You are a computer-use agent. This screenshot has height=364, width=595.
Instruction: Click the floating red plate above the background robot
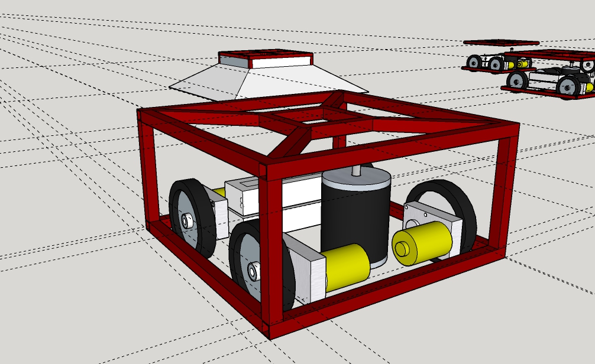point(501,43)
